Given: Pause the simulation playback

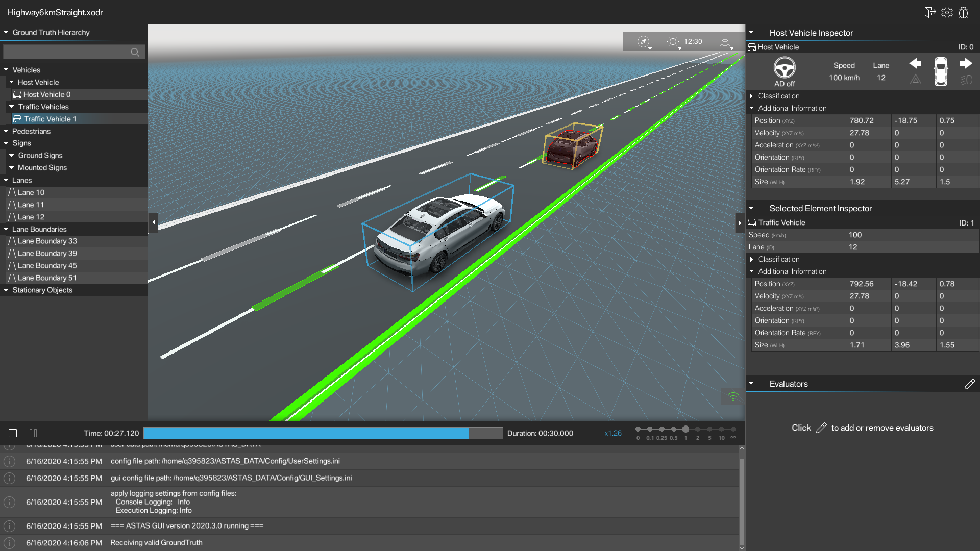Looking at the screenshot, I should click(33, 433).
